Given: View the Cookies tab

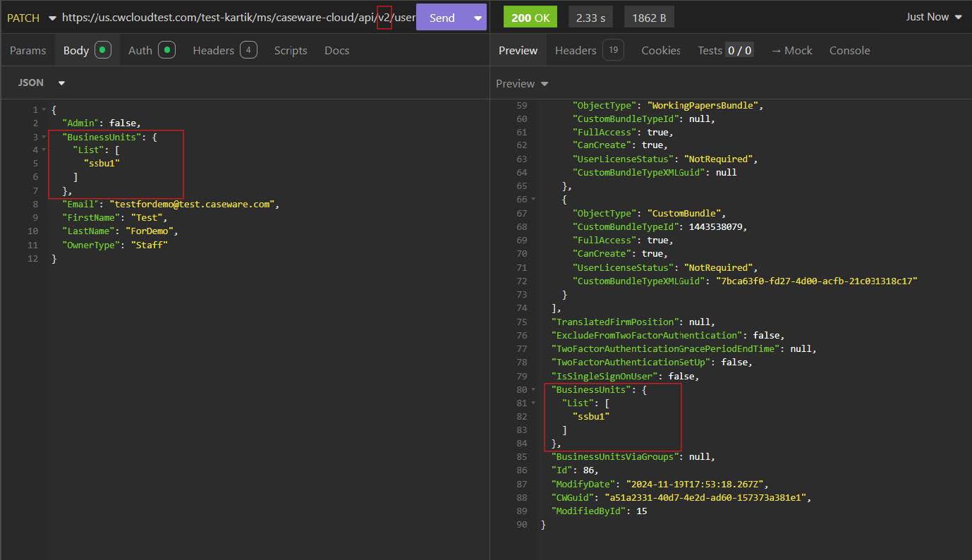Looking at the screenshot, I should 660,50.
